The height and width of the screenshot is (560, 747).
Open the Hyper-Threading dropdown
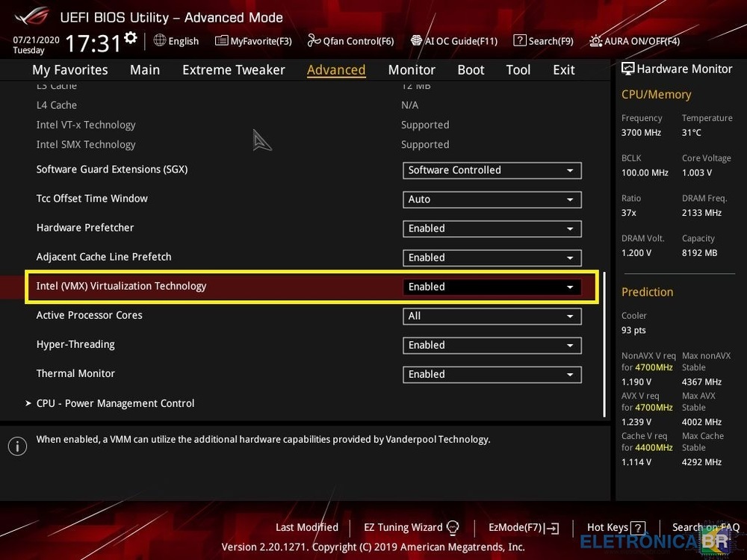[x=492, y=345]
